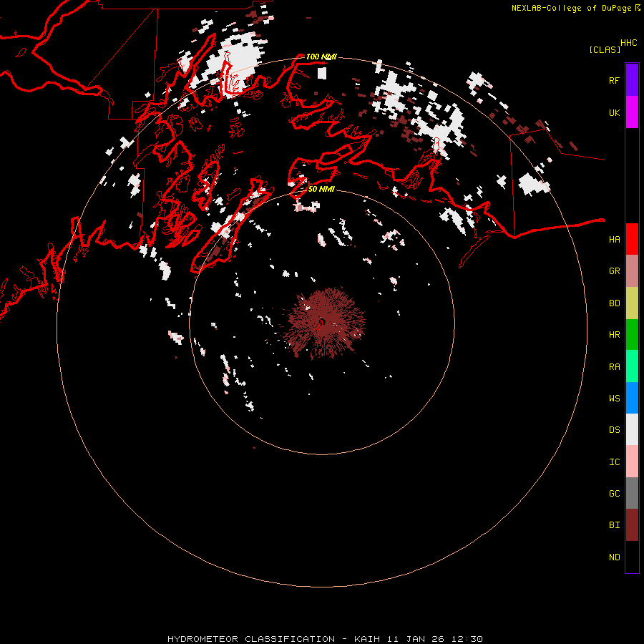Click the GR legend label
Image resolution: width=644 pixels, height=644 pixels.
[614, 271]
